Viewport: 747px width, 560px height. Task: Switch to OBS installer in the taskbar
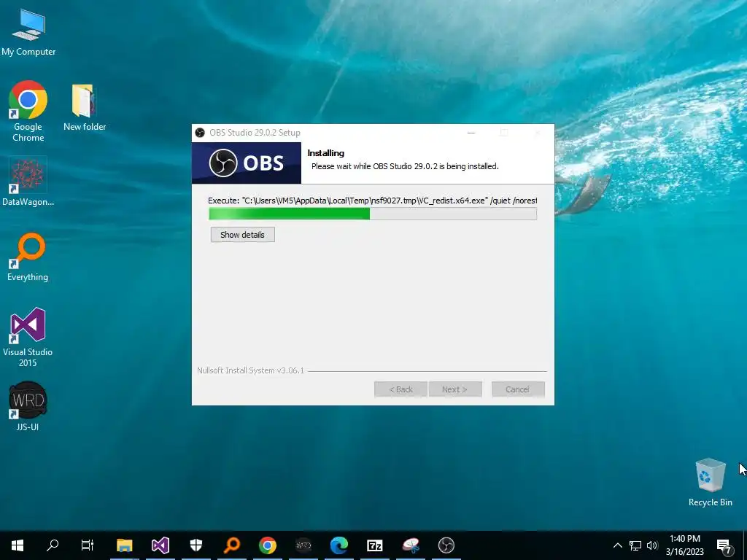click(x=446, y=545)
